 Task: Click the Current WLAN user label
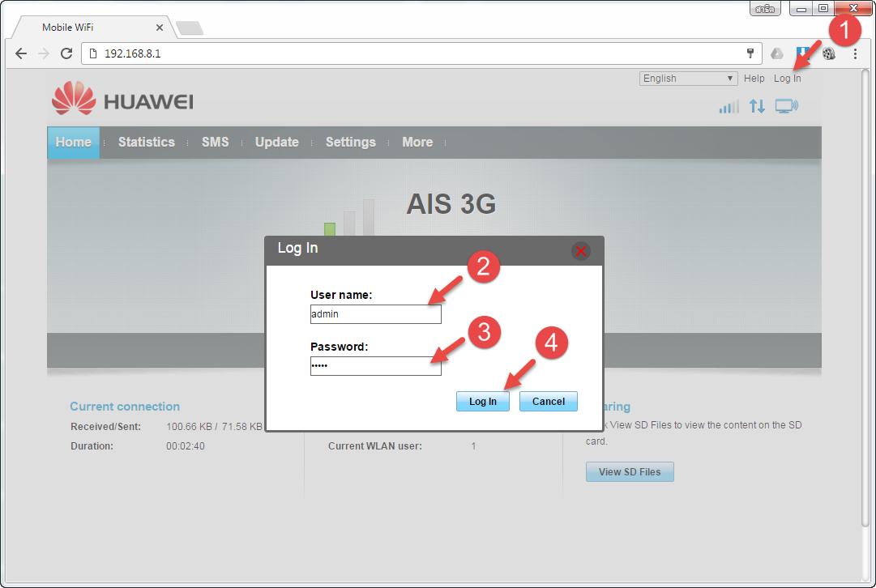point(375,446)
